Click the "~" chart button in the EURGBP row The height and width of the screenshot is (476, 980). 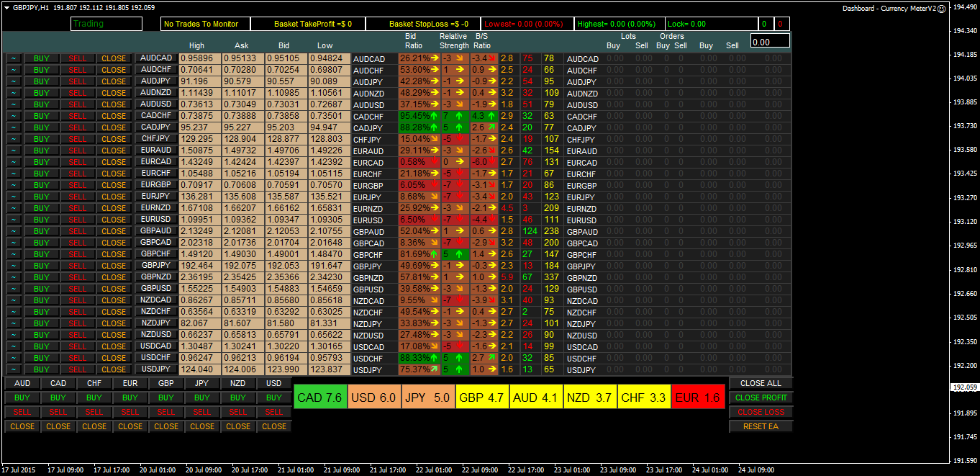point(14,185)
